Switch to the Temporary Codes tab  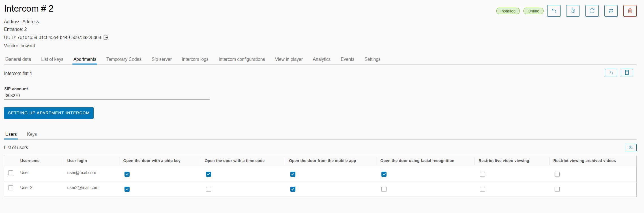tap(124, 59)
